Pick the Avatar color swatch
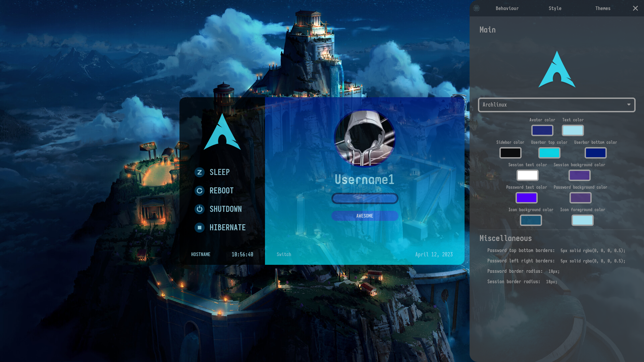This screenshot has height=362, width=644. tap(542, 130)
